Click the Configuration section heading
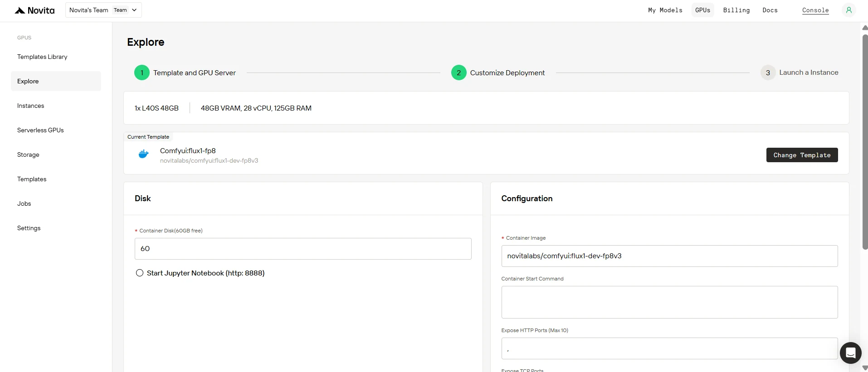Image resolution: width=868 pixels, height=372 pixels. point(527,198)
